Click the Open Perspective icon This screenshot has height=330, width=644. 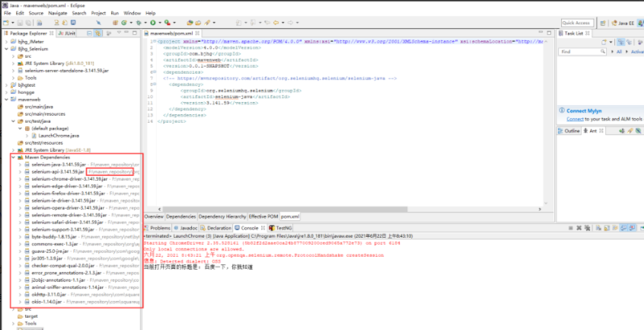(x=604, y=24)
